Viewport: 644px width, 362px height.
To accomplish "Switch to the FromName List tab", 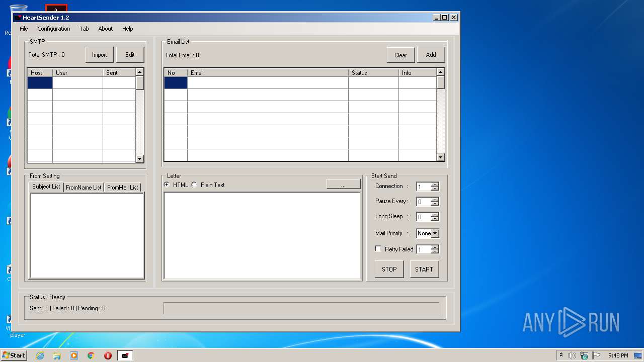I will click(x=84, y=188).
